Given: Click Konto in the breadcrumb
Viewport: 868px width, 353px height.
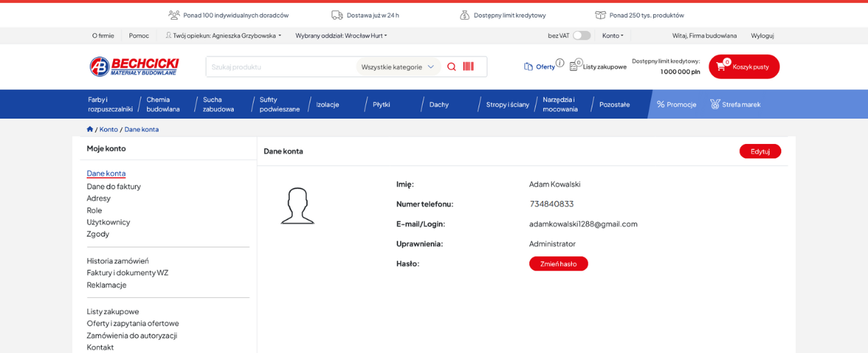Looking at the screenshot, I should (109, 129).
